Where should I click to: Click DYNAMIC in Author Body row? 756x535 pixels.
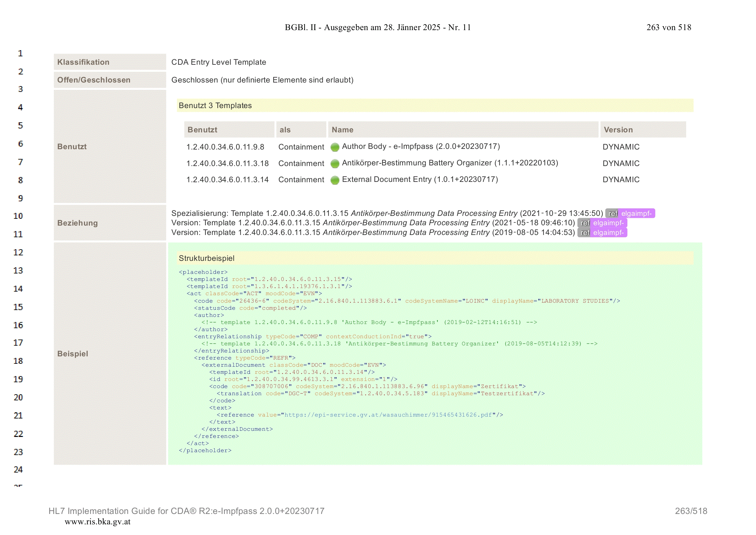[621, 147]
